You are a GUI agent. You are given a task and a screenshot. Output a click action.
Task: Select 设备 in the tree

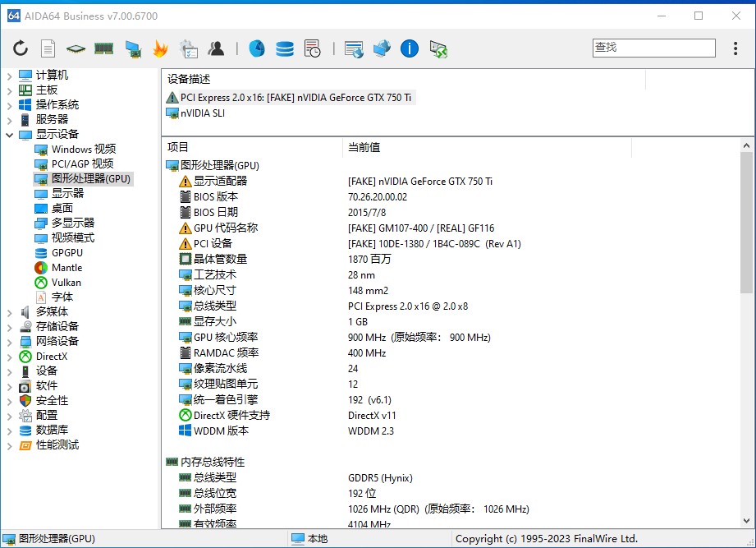coord(38,371)
